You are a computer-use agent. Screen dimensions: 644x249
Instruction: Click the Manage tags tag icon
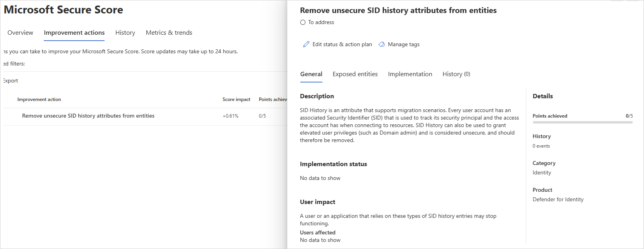click(382, 44)
